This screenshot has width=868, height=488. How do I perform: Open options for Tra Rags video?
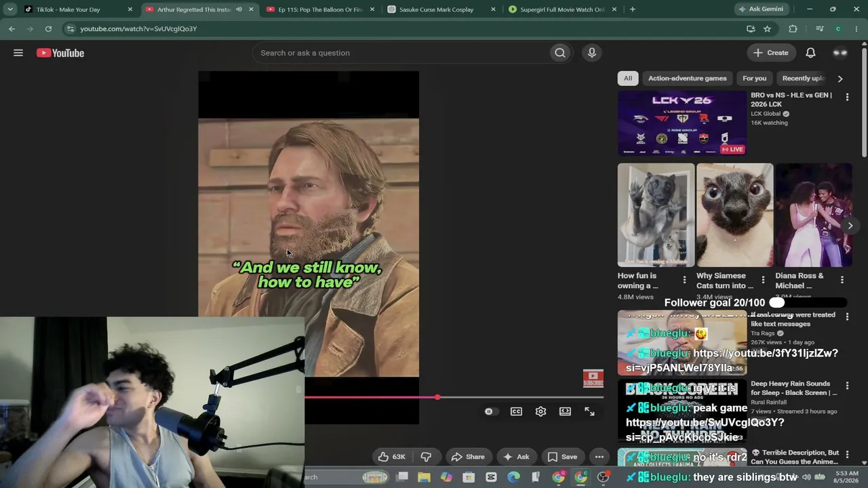tap(847, 317)
